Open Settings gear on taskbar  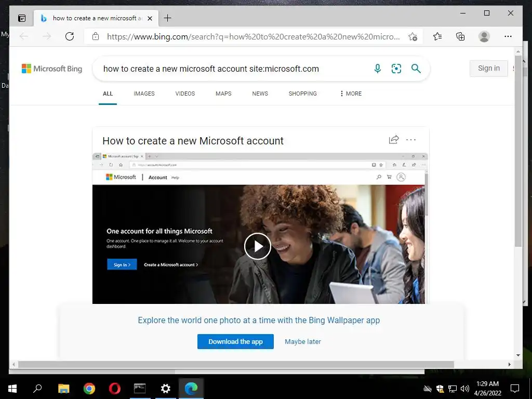[165, 389]
